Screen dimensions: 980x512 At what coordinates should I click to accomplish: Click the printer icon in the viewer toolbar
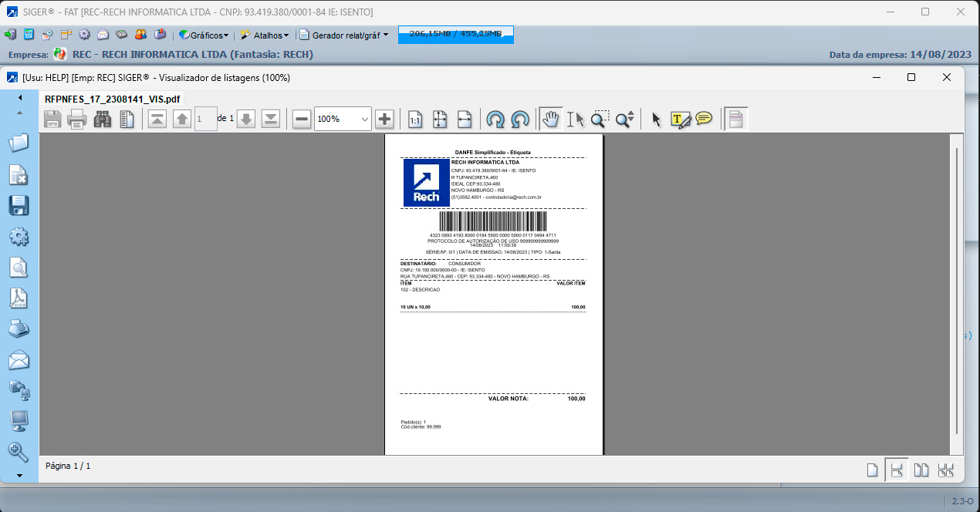point(77,119)
